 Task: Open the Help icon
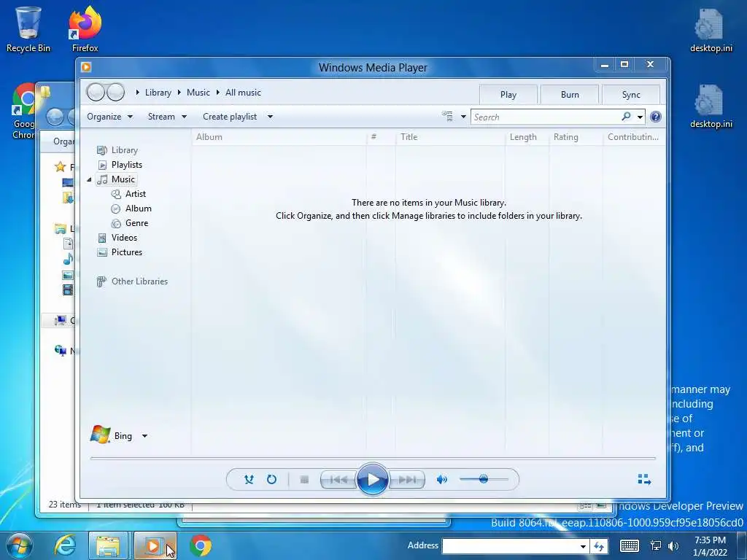coord(656,117)
